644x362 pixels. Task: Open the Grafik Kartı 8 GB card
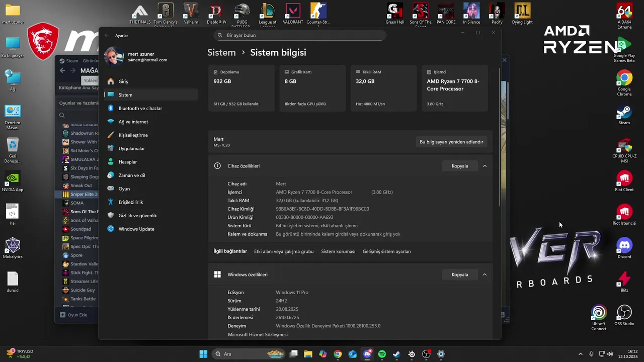pyautogui.click(x=312, y=88)
